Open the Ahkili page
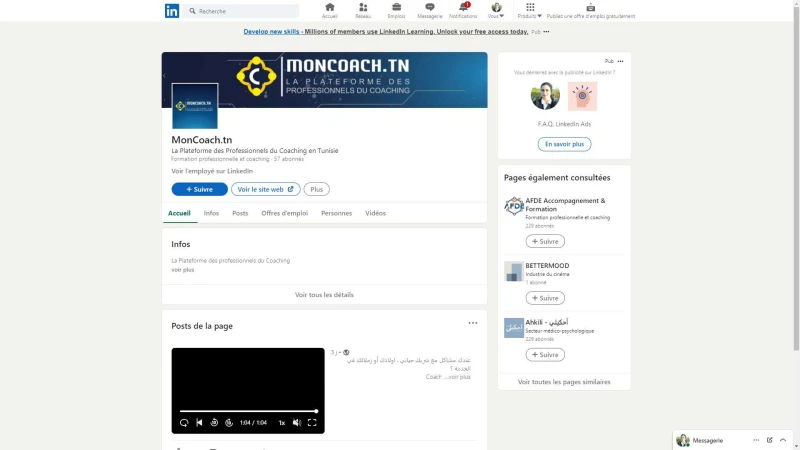 tap(546, 322)
